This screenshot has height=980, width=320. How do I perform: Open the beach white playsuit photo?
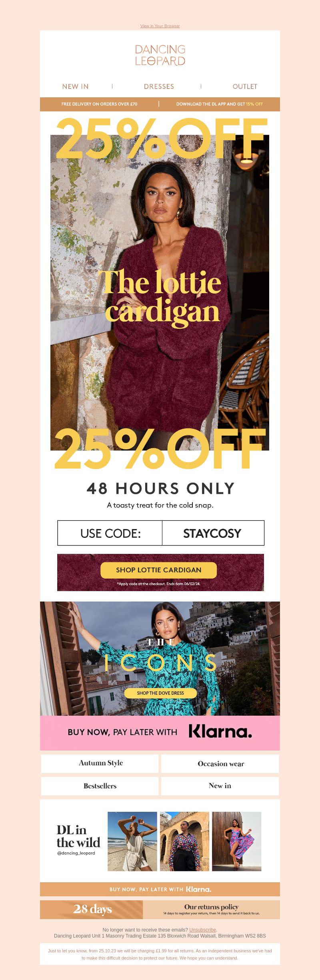click(x=132, y=841)
